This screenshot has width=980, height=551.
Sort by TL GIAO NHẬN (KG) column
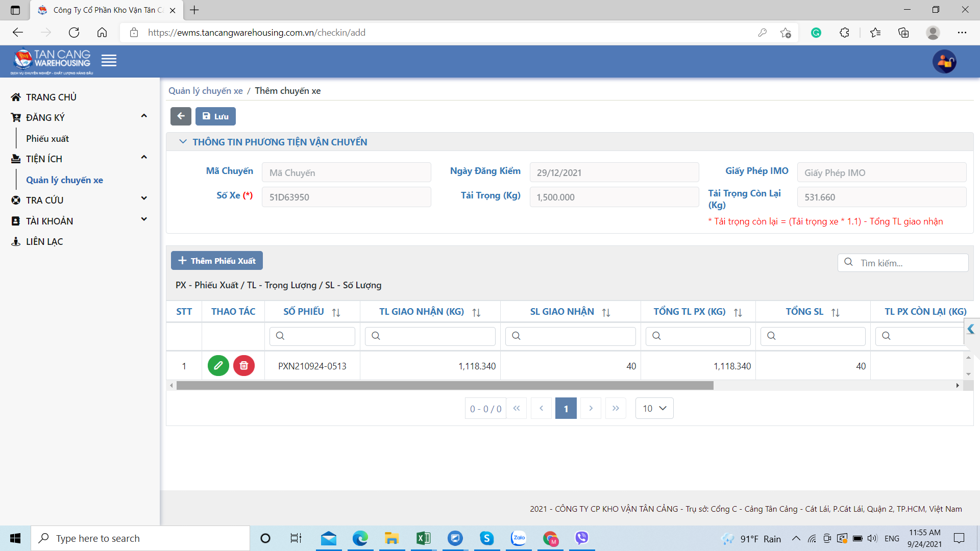[476, 312]
